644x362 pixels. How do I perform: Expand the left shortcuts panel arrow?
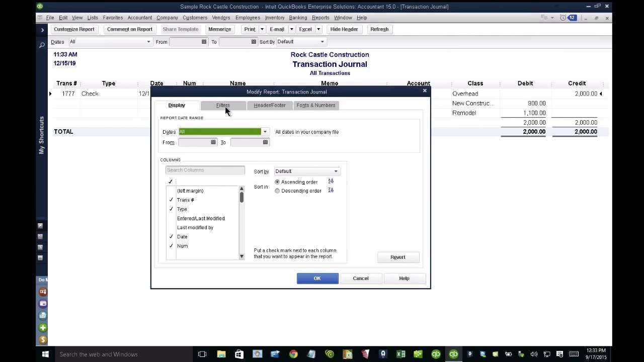42,30
